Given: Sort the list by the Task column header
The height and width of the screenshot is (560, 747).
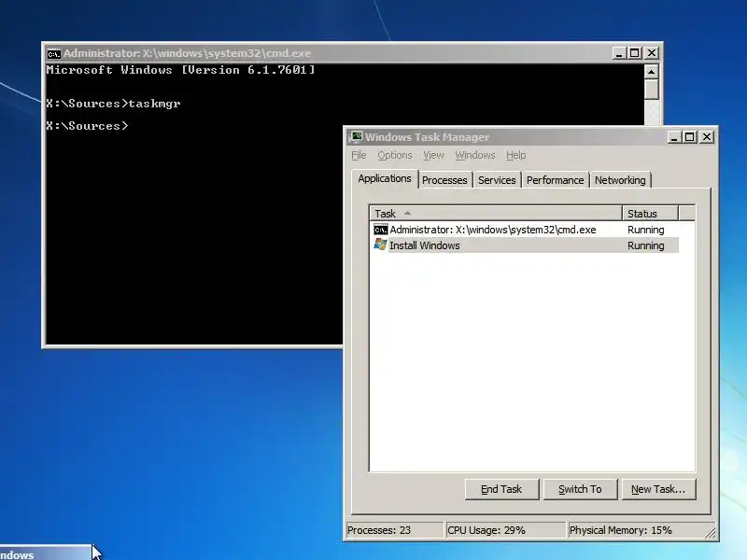Looking at the screenshot, I should (x=496, y=214).
